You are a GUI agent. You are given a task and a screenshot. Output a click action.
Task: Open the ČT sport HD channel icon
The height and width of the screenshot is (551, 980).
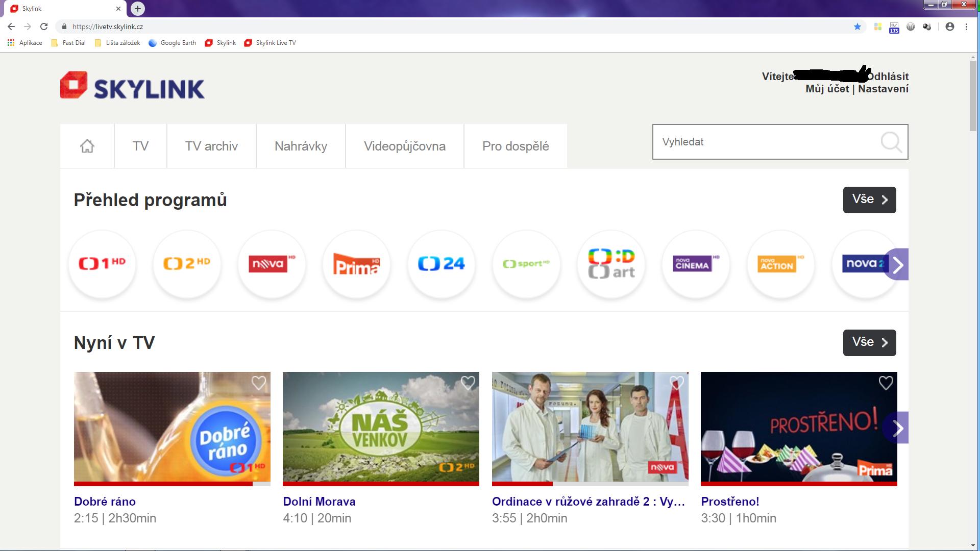click(x=526, y=264)
